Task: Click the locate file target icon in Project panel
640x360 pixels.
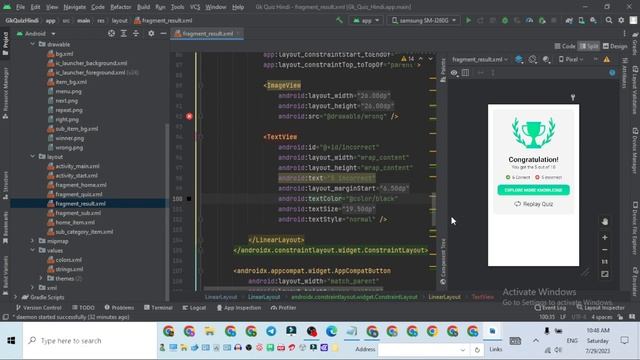Action: pyautogui.click(x=111, y=33)
